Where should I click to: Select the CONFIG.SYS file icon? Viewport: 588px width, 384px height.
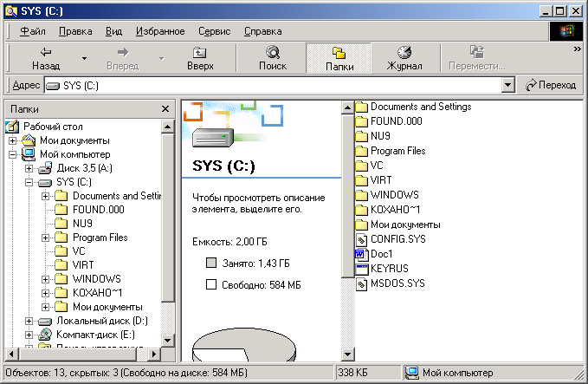tap(361, 239)
